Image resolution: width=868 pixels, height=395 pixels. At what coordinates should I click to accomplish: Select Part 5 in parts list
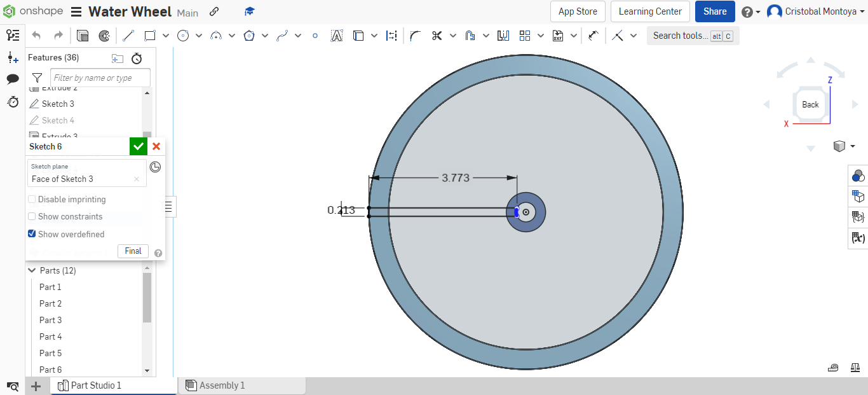50,353
